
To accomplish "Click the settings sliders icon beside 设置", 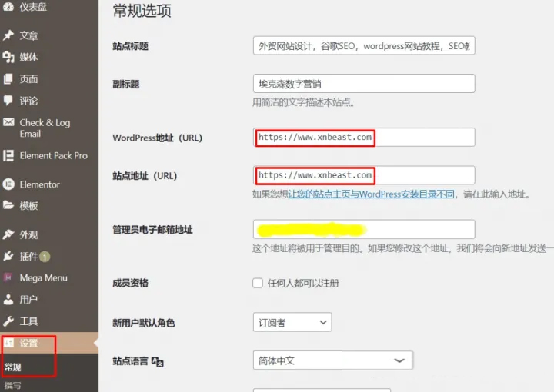I will tap(8, 343).
